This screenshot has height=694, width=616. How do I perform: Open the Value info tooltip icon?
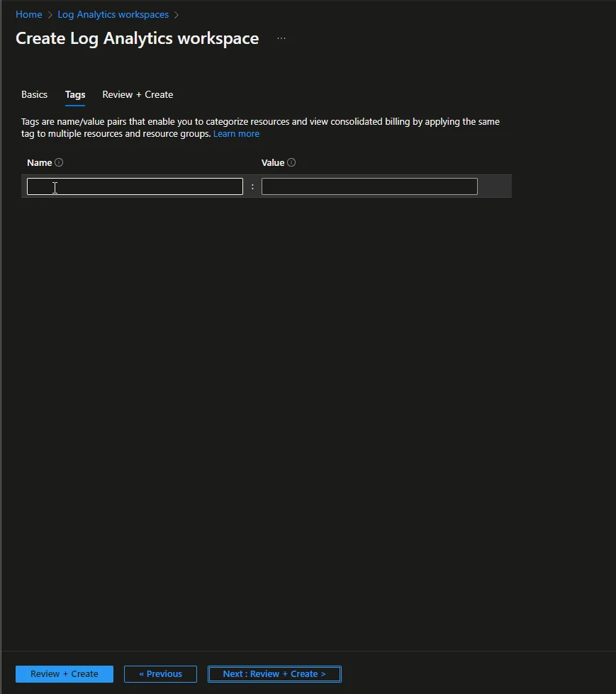click(291, 162)
